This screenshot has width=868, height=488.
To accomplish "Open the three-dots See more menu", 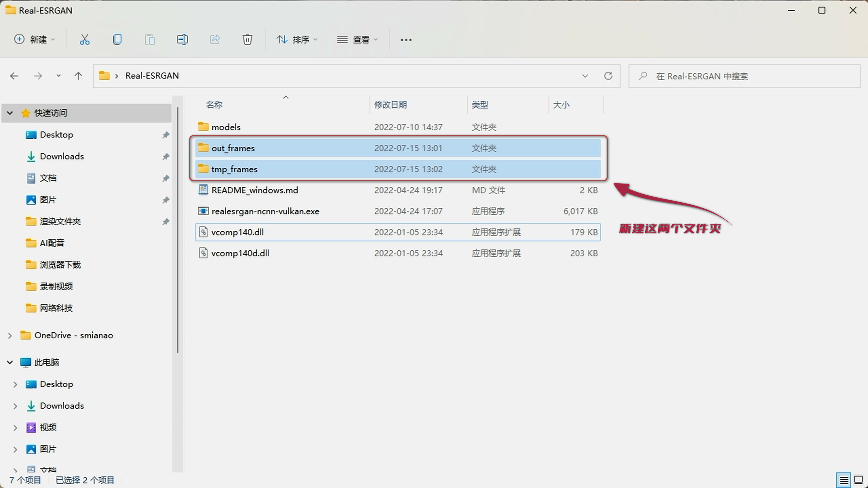I will [x=406, y=40].
